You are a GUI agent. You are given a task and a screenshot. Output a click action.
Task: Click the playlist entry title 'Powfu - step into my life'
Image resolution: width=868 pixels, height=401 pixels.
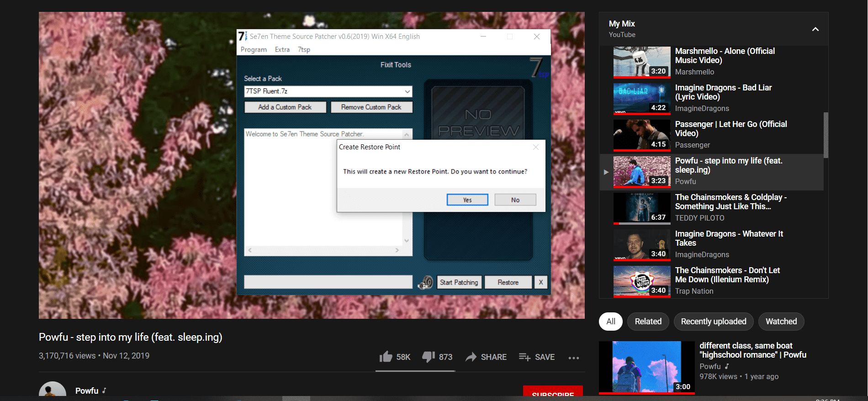[x=729, y=165]
